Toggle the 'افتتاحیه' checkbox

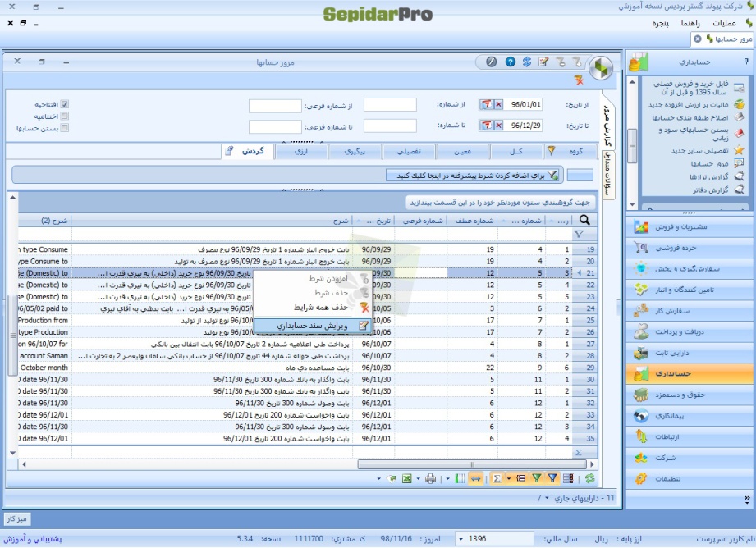click(65, 104)
